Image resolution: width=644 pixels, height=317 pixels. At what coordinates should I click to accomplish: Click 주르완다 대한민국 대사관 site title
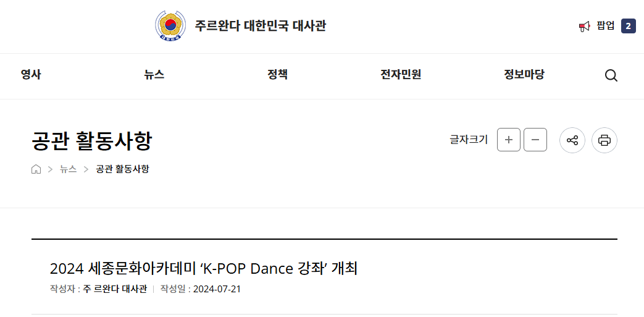261,26
